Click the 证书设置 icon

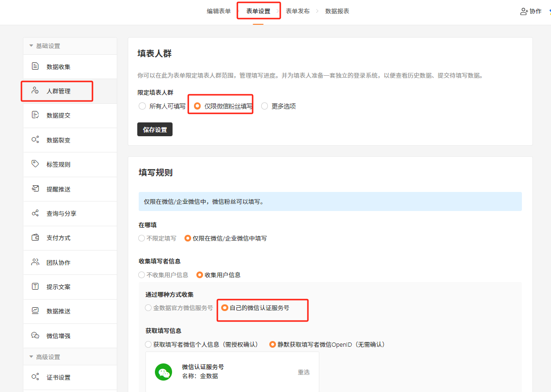tap(35, 377)
